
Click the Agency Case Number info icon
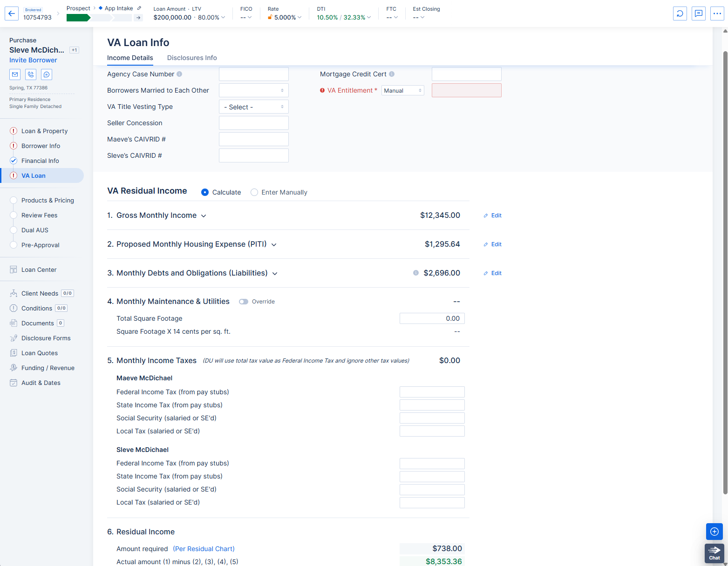pyautogui.click(x=179, y=74)
